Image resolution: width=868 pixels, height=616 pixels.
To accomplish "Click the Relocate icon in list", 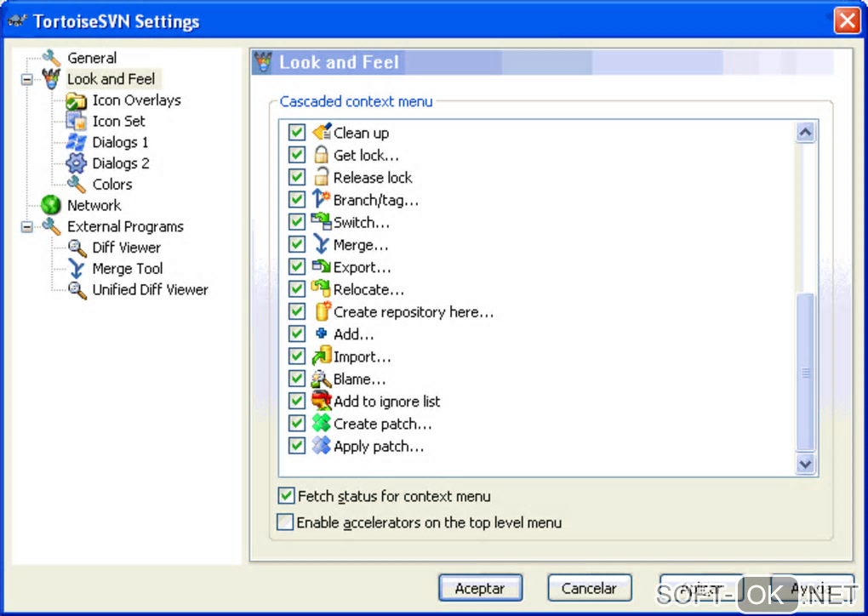I will (321, 288).
